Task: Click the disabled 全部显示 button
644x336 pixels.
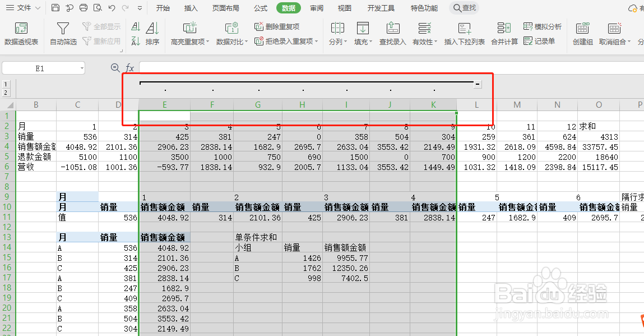Action: tap(101, 26)
